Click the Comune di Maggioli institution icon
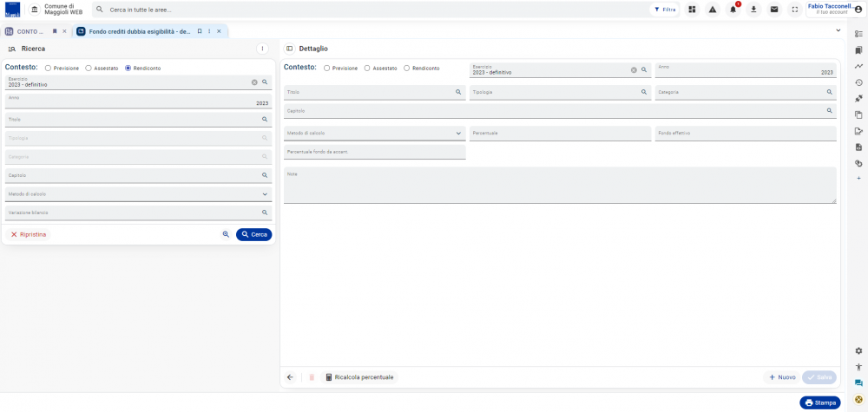868x412 pixels. point(35,10)
